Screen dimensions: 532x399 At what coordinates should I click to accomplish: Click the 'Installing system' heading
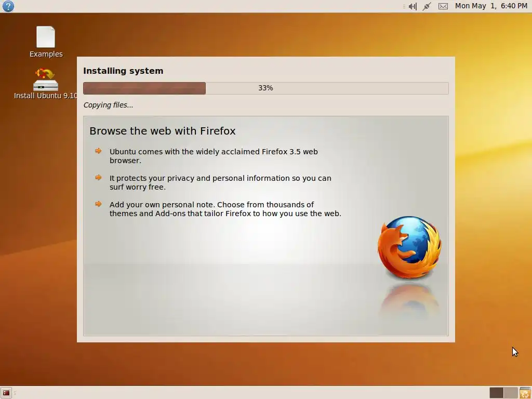point(123,71)
